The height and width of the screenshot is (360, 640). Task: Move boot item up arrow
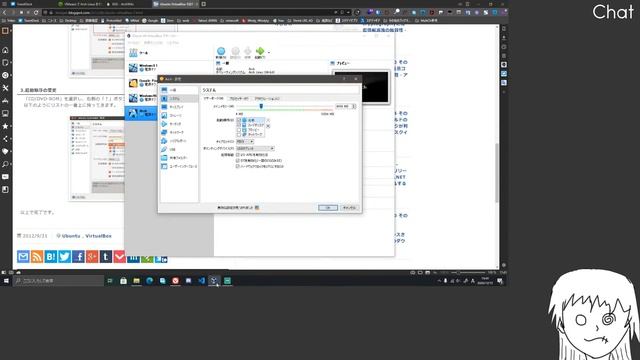(x=268, y=120)
